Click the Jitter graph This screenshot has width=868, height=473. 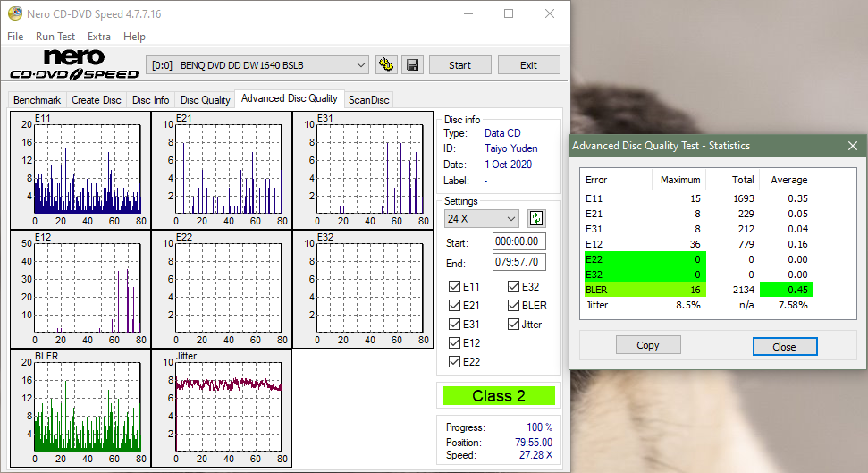click(222, 409)
